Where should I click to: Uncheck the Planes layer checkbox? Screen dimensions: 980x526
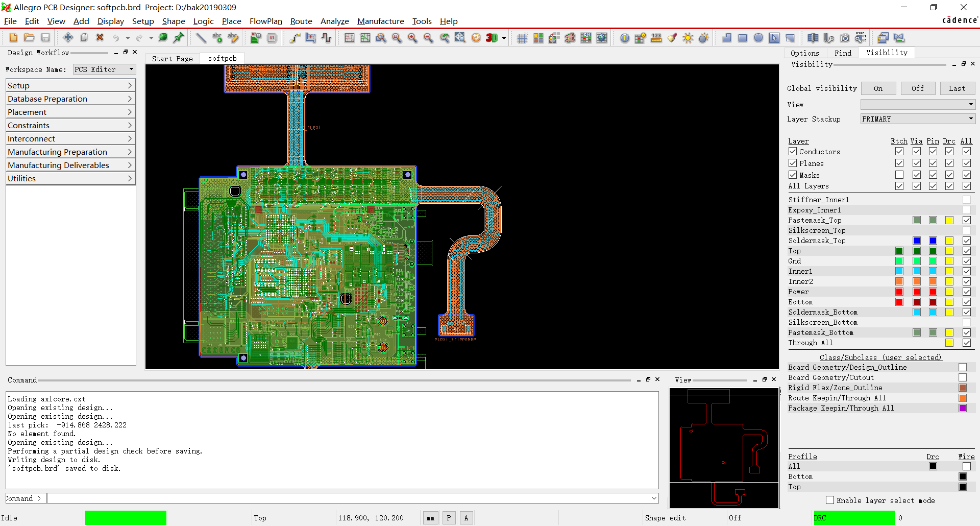click(793, 163)
